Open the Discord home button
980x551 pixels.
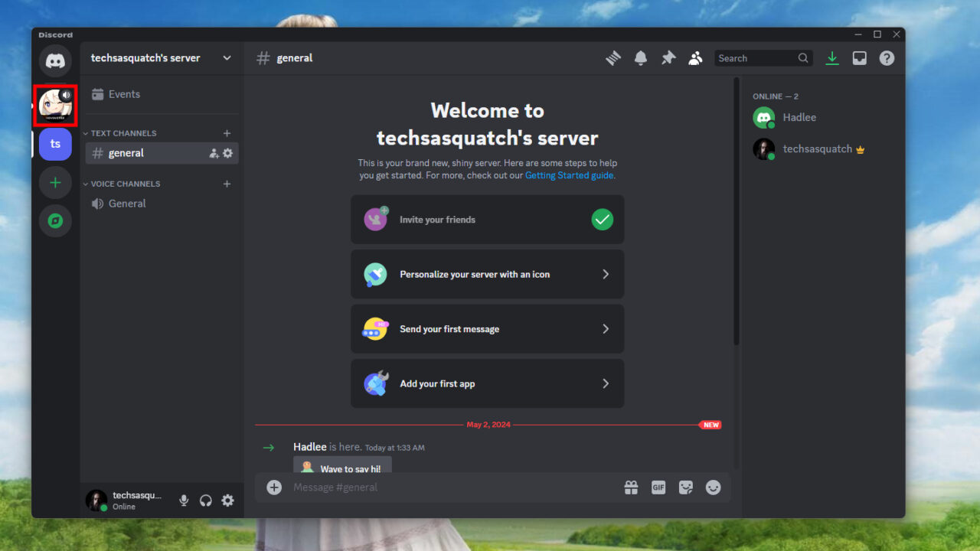click(55, 60)
